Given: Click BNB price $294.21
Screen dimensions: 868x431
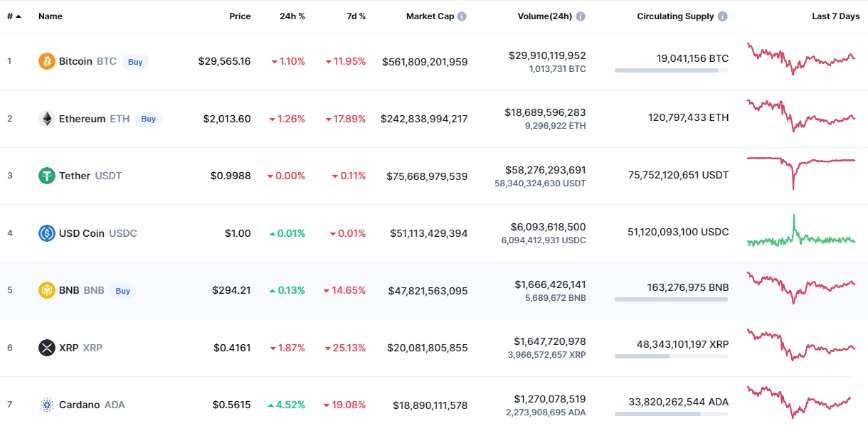Looking at the screenshot, I should [231, 290].
